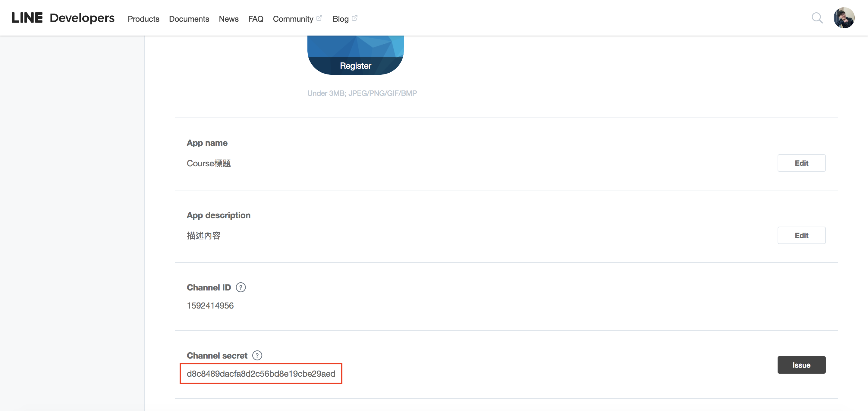Viewport: 868px width, 411px height.
Task: Click the Channel ID help icon
Action: click(241, 287)
